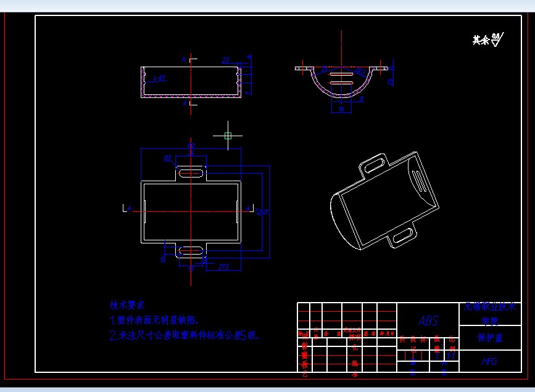Select the 1:1 scale value in title block
The image size is (535, 392).
pyautogui.click(x=452, y=356)
